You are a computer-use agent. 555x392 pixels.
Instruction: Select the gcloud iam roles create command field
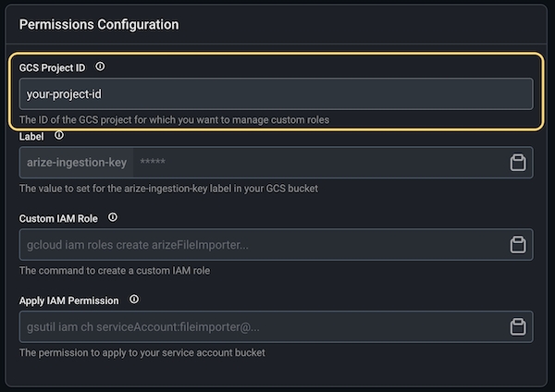point(259,245)
